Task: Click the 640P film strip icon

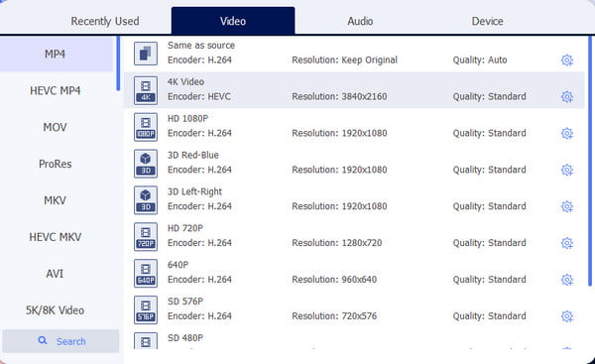Action: pos(146,274)
